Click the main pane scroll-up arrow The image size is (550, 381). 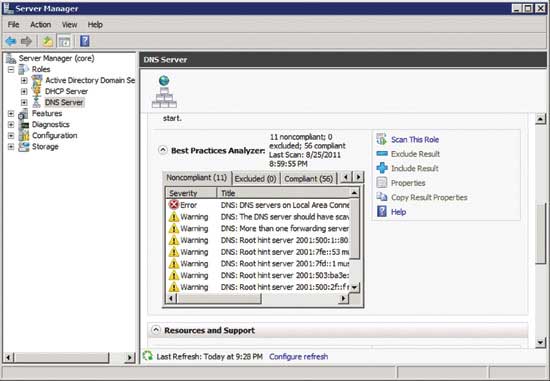click(x=541, y=119)
